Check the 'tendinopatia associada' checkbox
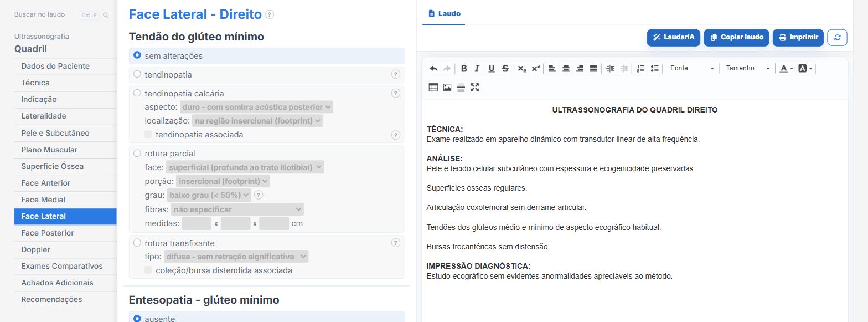 coord(148,134)
